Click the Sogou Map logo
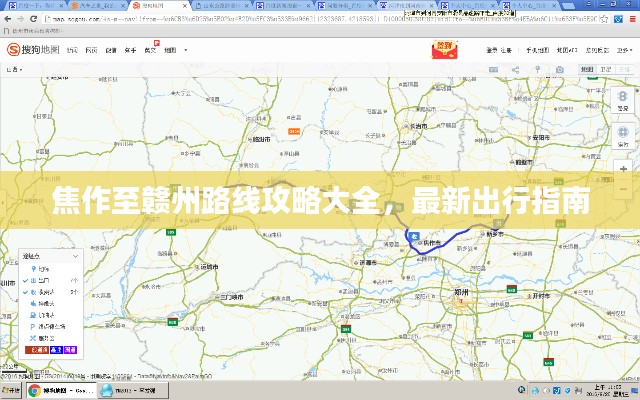The height and width of the screenshot is (400, 640). (x=32, y=48)
